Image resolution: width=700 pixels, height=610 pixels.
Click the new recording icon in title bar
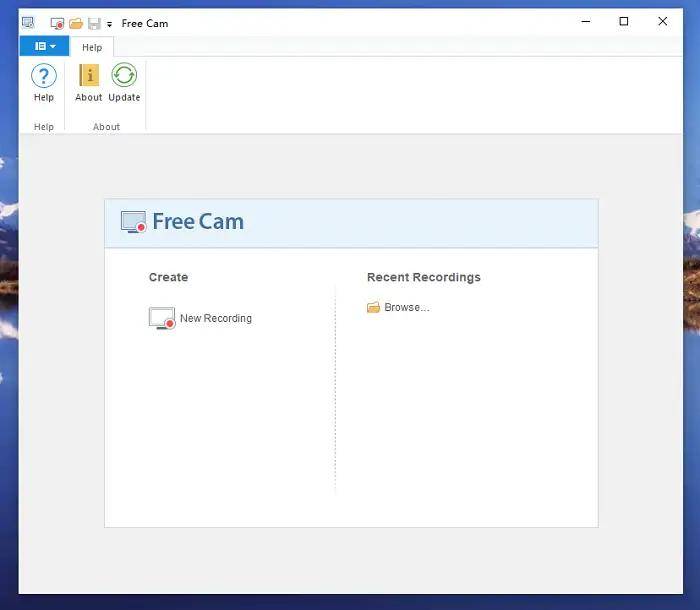tap(57, 23)
